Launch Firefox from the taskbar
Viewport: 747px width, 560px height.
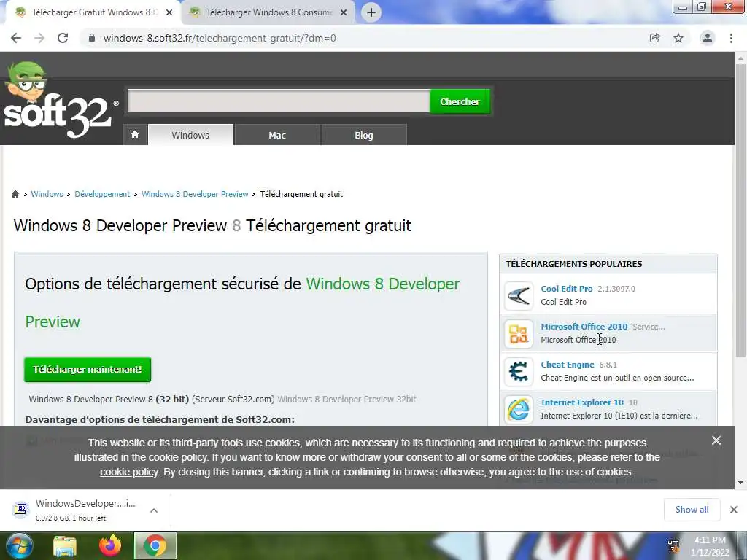click(x=110, y=545)
